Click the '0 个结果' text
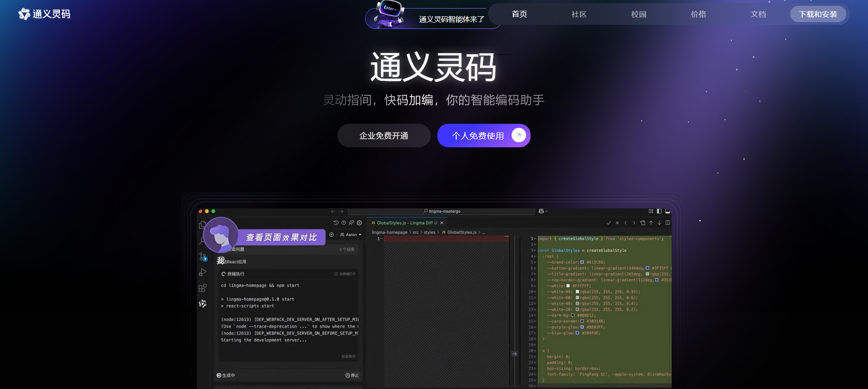 347,249
